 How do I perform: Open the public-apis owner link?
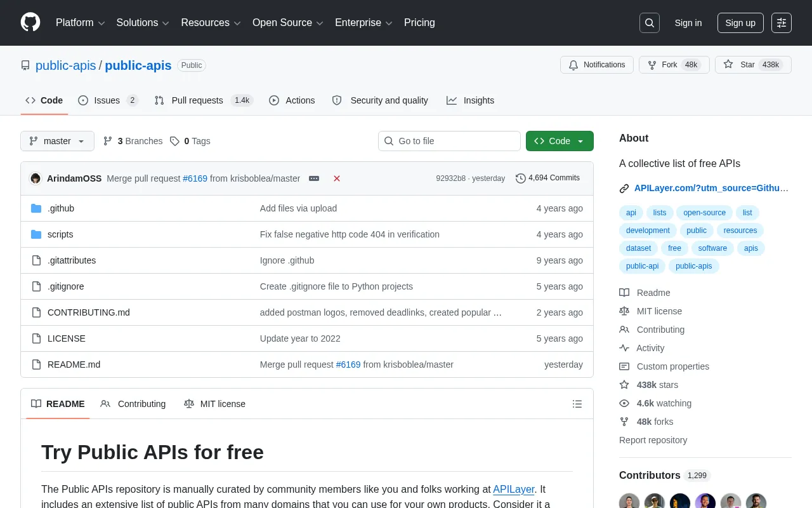click(x=65, y=65)
